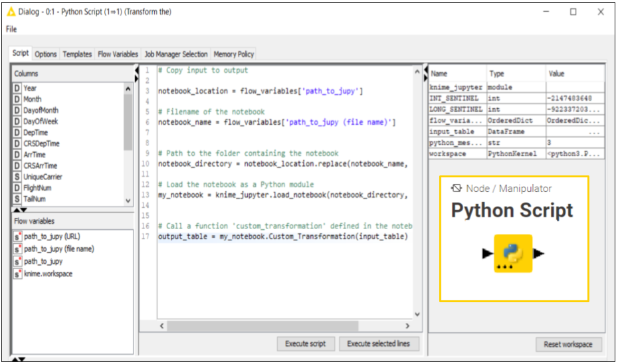Click the icon beside path_to_jupy (URL) variable
This screenshot has width=618, height=364.
pyautogui.click(x=17, y=236)
